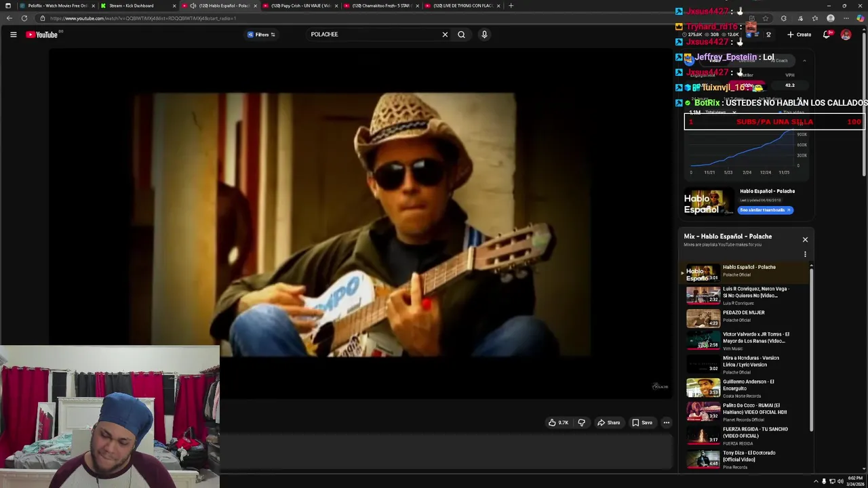Open the browser profile icon
868x488 pixels.
tap(831, 18)
